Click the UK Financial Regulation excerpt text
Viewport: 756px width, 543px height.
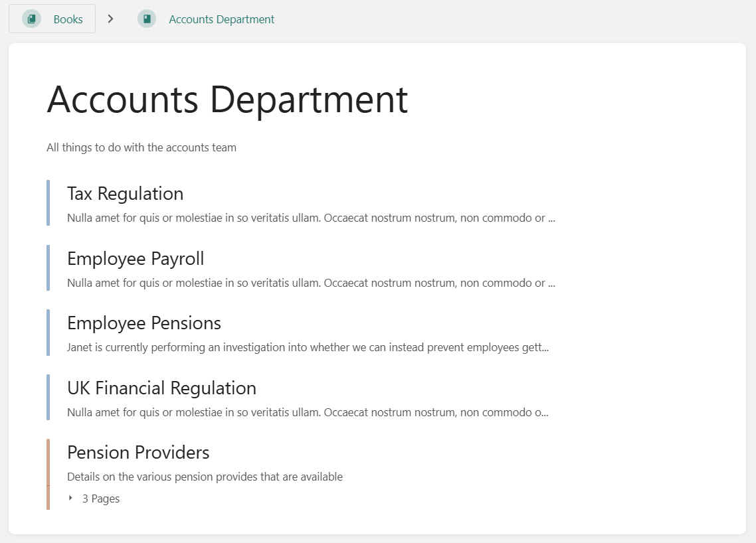point(308,412)
